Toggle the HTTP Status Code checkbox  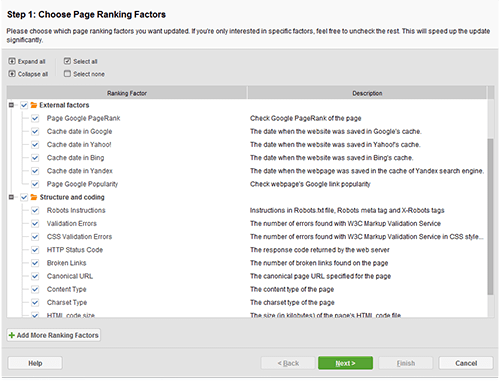tap(35, 250)
